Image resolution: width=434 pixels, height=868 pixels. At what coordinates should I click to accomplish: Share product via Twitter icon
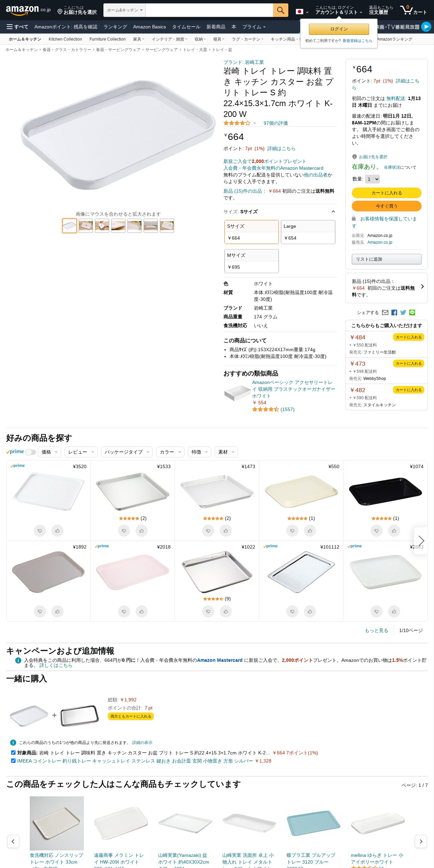pyautogui.click(x=403, y=313)
